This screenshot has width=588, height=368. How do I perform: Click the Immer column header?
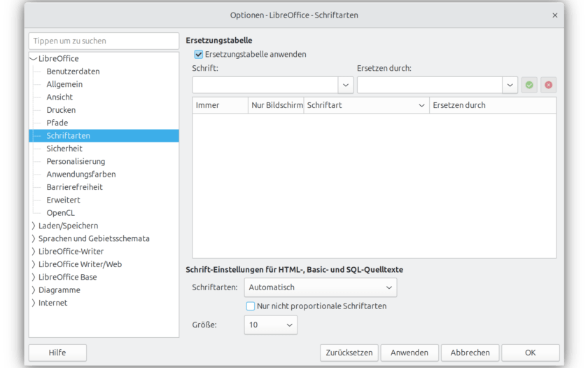pos(220,106)
